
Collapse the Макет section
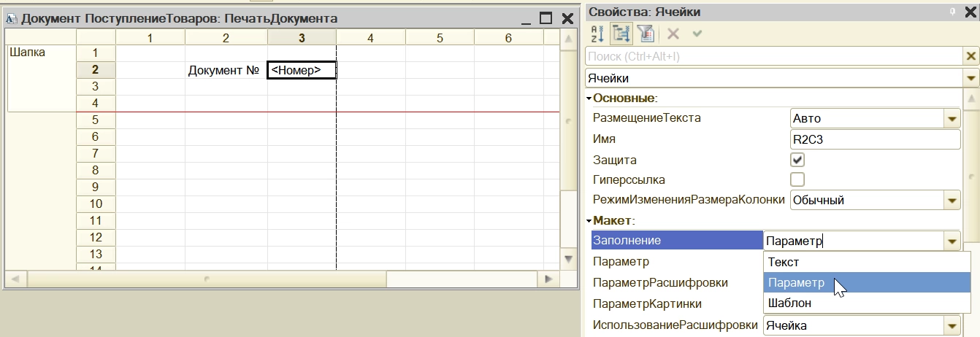coord(589,220)
